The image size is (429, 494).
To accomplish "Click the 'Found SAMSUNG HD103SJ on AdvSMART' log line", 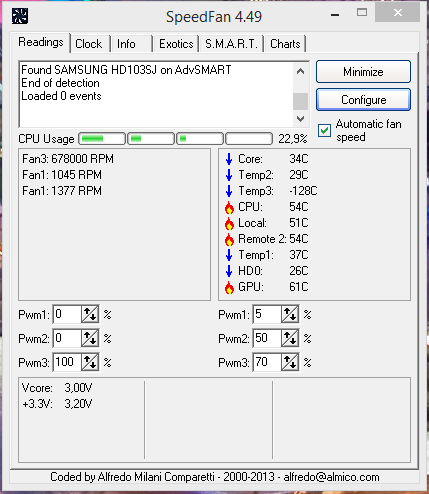I will (126, 70).
